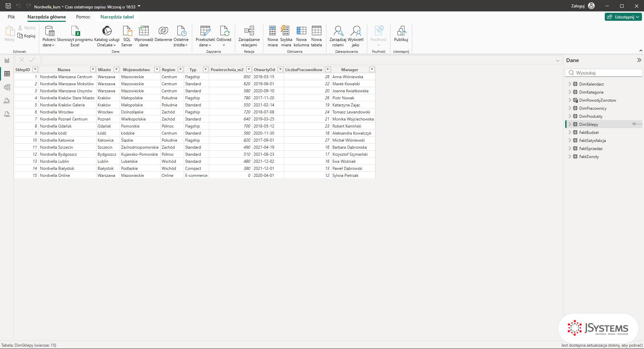Screen dimensions: 644x349
Task: Switch to model view in left sidebar
Action: point(7,87)
